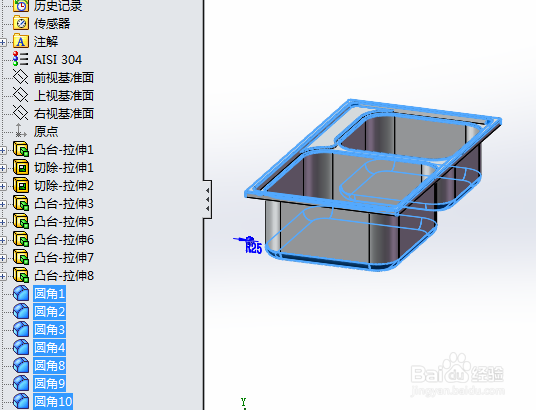The height and width of the screenshot is (410, 536).
Task: Select the 凸台-拉伸7 label
Action: [64, 257]
